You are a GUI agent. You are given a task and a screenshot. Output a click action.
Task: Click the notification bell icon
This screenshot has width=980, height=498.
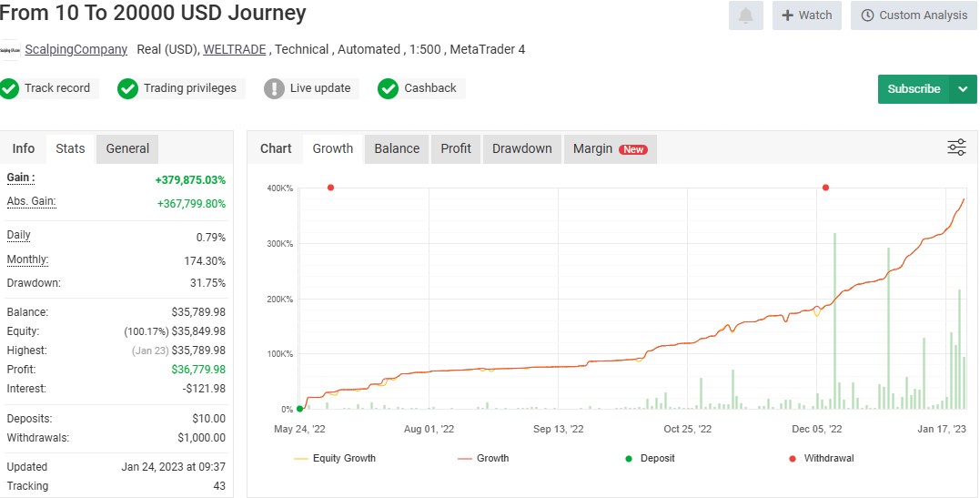coord(746,15)
